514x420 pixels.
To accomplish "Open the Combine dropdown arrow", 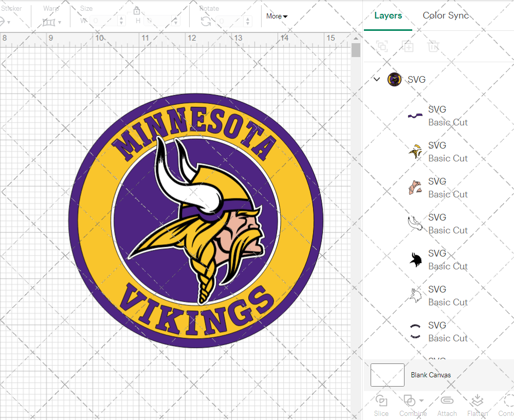I will tap(421, 400).
